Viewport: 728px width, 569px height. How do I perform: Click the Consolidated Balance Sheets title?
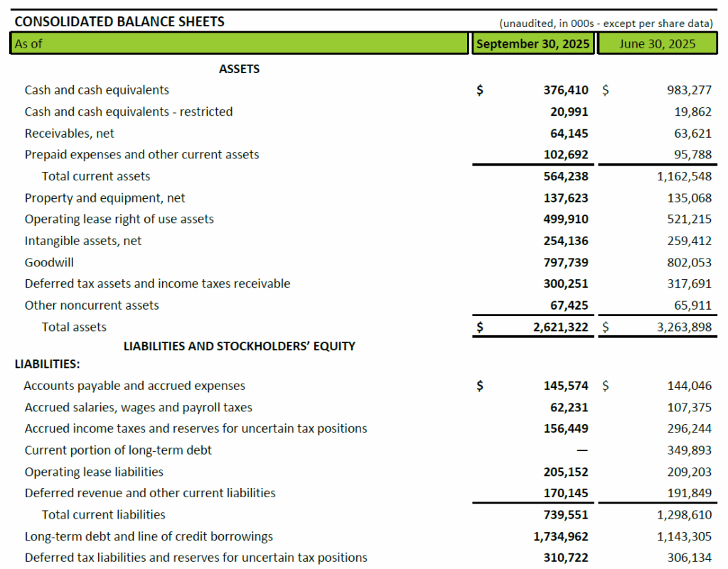[x=119, y=22]
